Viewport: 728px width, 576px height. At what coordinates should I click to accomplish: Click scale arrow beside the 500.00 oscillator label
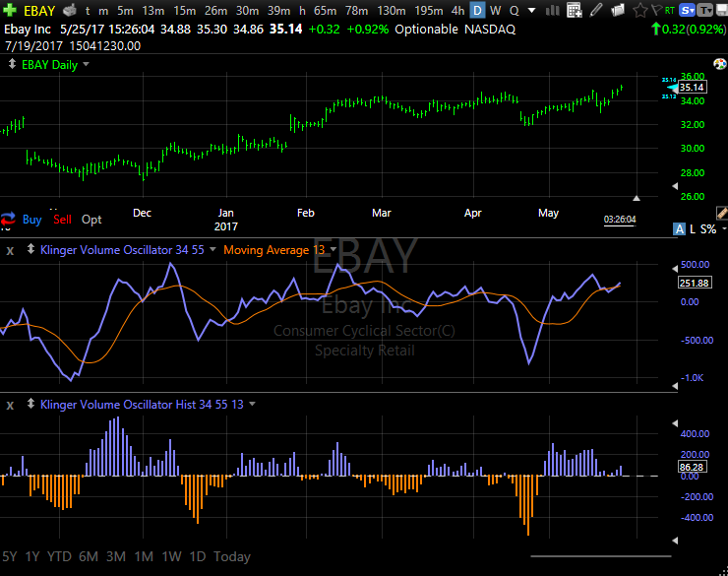tap(675, 269)
